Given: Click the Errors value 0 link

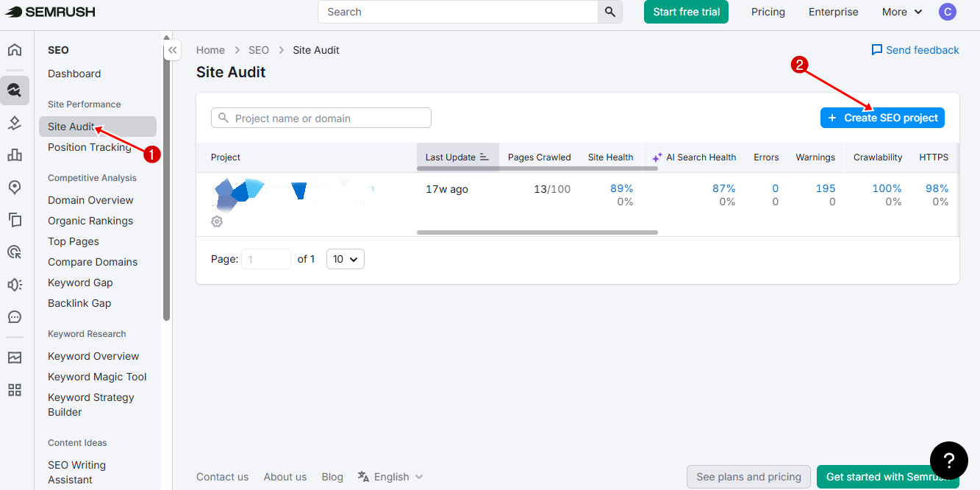Looking at the screenshot, I should pyautogui.click(x=775, y=188).
